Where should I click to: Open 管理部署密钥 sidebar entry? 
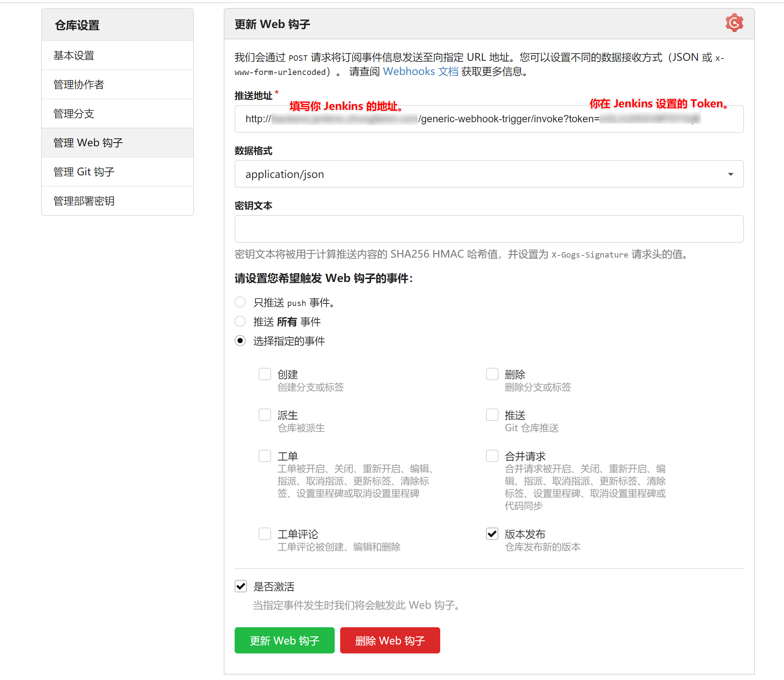84,201
